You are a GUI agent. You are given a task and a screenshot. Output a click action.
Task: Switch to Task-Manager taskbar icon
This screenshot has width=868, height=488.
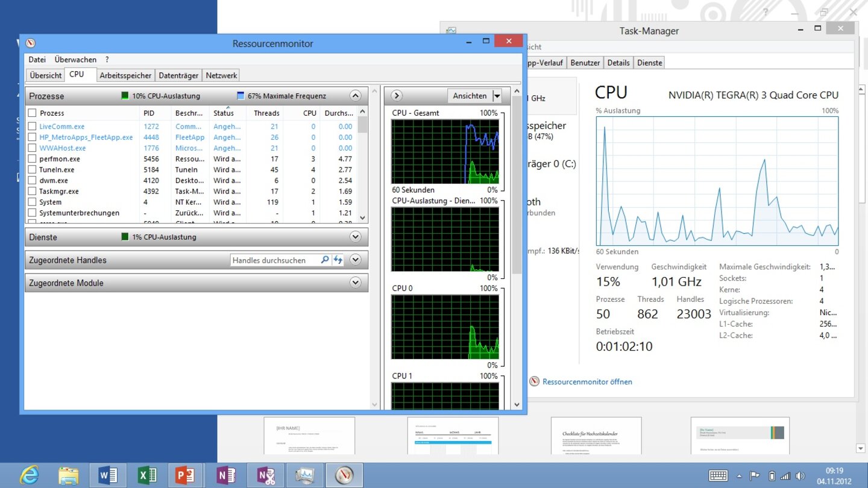tap(305, 475)
